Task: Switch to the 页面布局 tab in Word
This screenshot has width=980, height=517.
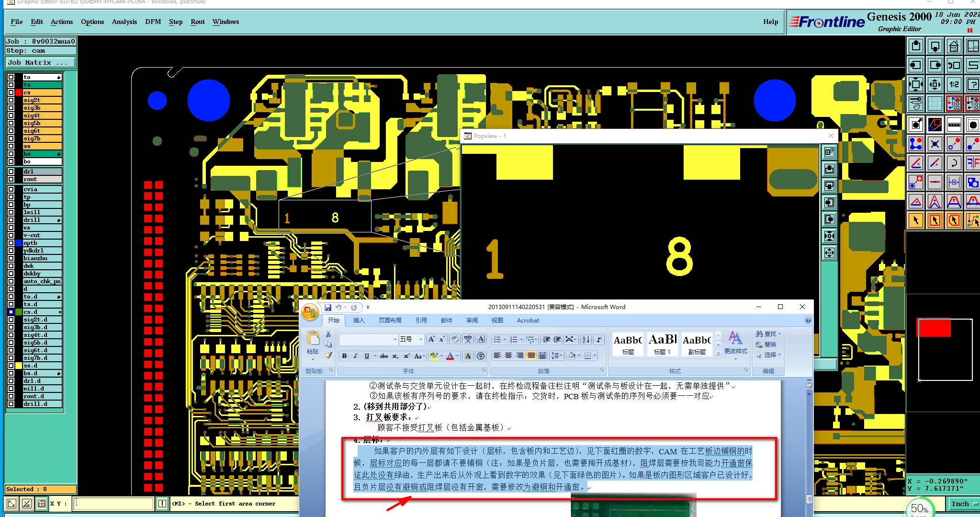Action: pyautogui.click(x=390, y=320)
